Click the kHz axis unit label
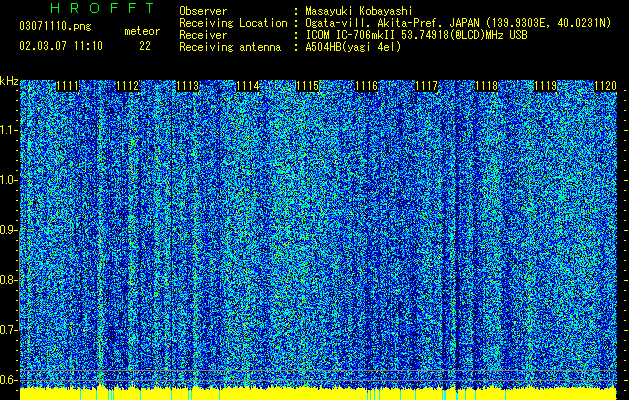 tap(9, 81)
